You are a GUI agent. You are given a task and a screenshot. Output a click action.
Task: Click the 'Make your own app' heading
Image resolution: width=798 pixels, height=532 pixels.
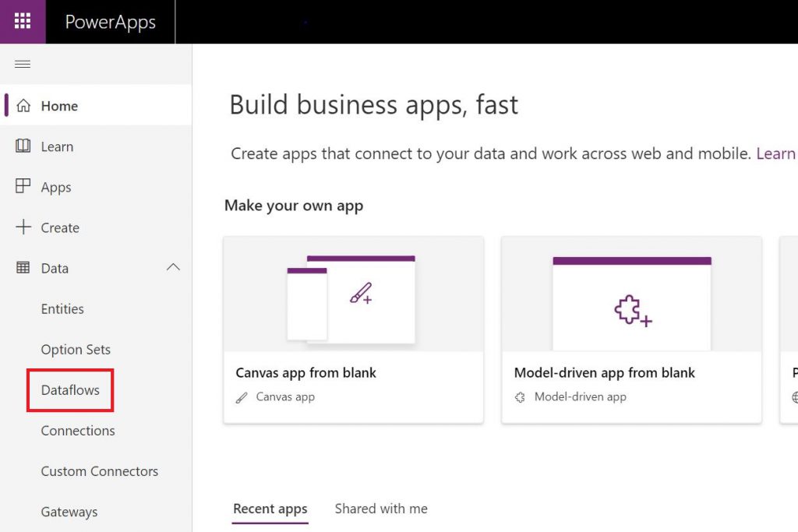tap(294, 206)
